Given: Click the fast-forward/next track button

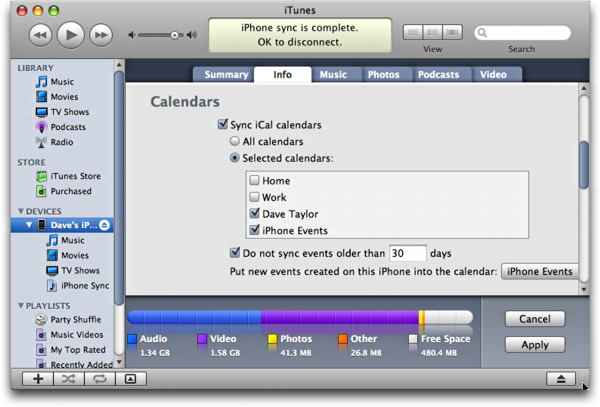Looking at the screenshot, I should point(101,35).
